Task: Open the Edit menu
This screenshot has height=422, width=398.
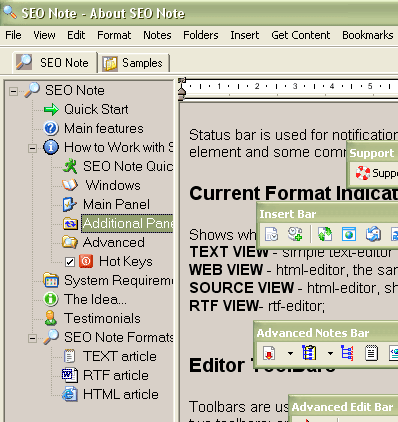Action: point(76,35)
